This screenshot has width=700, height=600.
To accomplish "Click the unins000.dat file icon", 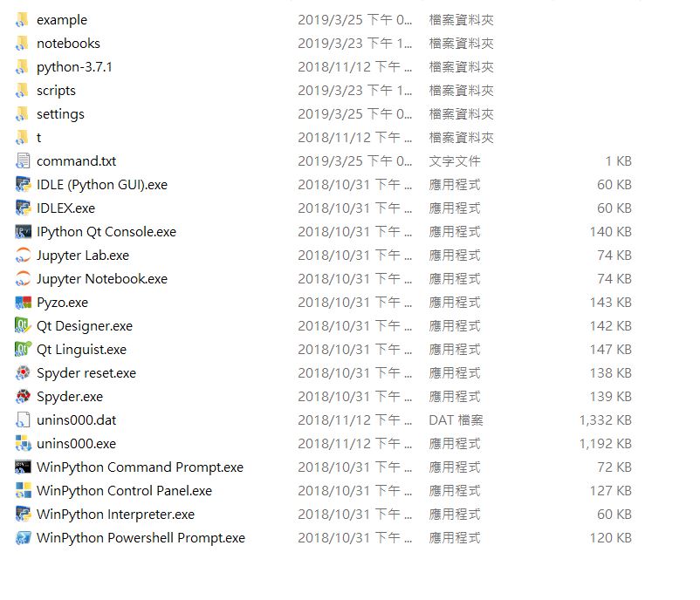I will [x=23, y=420].
